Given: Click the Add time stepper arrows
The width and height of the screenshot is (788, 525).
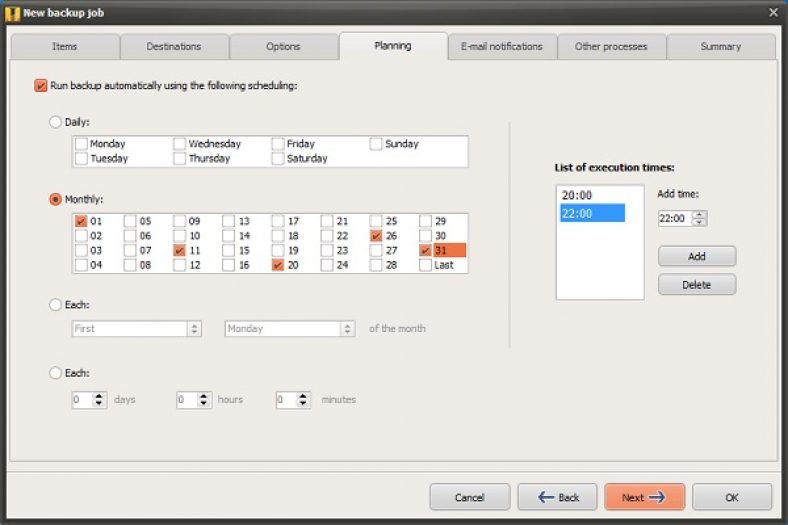Looking at the screenshot, I should 699,219.
